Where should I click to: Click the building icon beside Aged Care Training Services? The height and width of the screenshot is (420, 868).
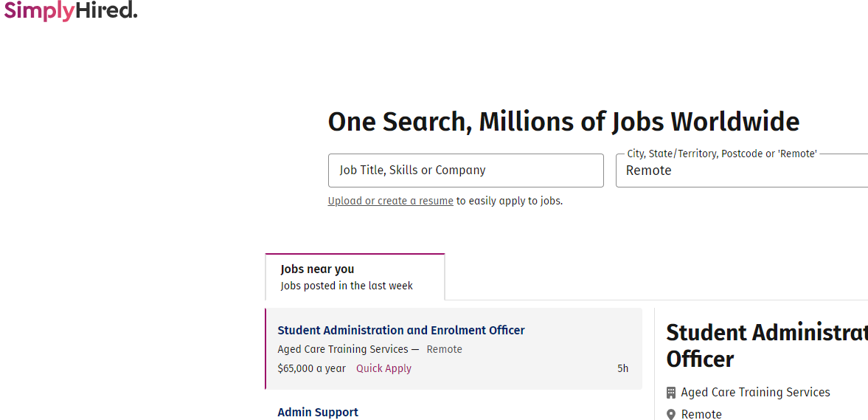671,393
